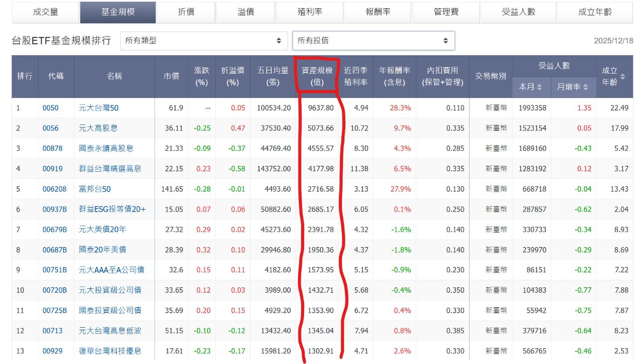Open the 所有類型 dropdown
This screenshot has width=638, height=364.
tap(204, 41)
